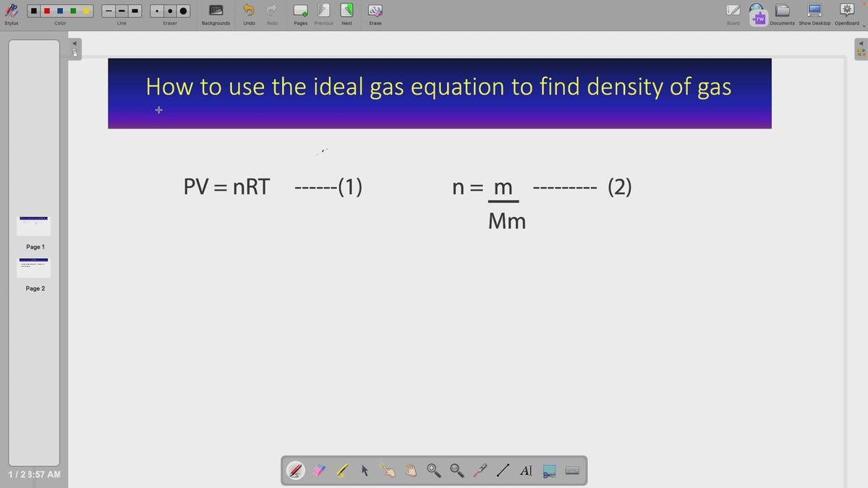
Task: Activate the laser pointer tool
Action: point(479,470)
